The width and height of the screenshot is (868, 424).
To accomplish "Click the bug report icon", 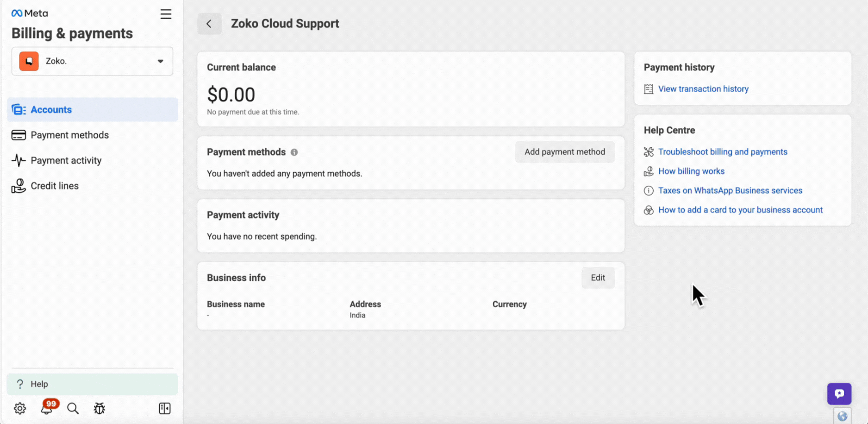I will [100, 408].
